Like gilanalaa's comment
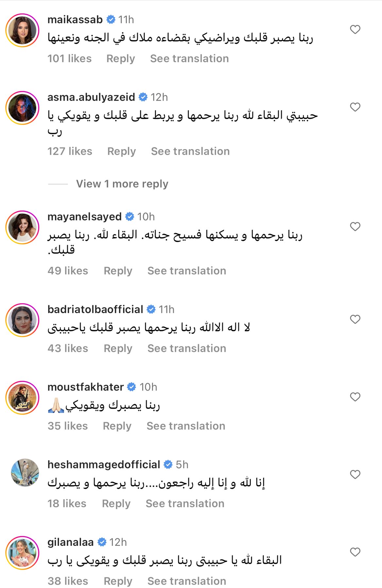The image size is (382, 588). point(355,552)
